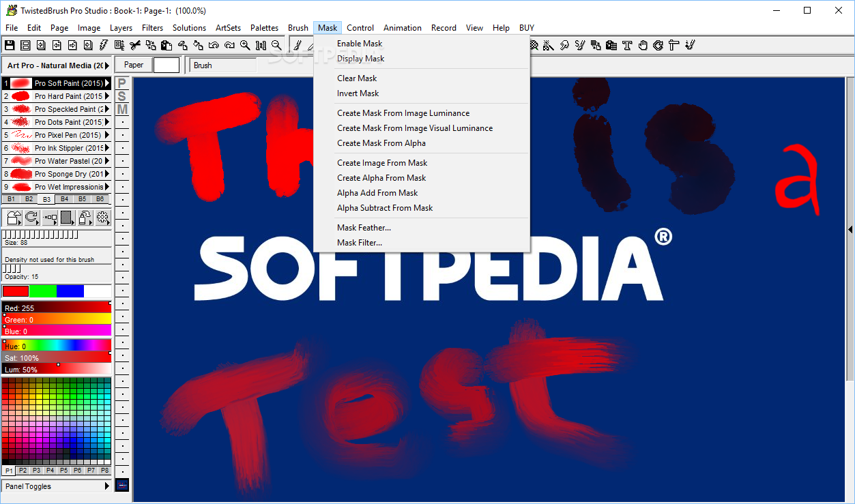Click the green color swatch
The height and width of the screenshot is (504, 855).
(43, 291)
